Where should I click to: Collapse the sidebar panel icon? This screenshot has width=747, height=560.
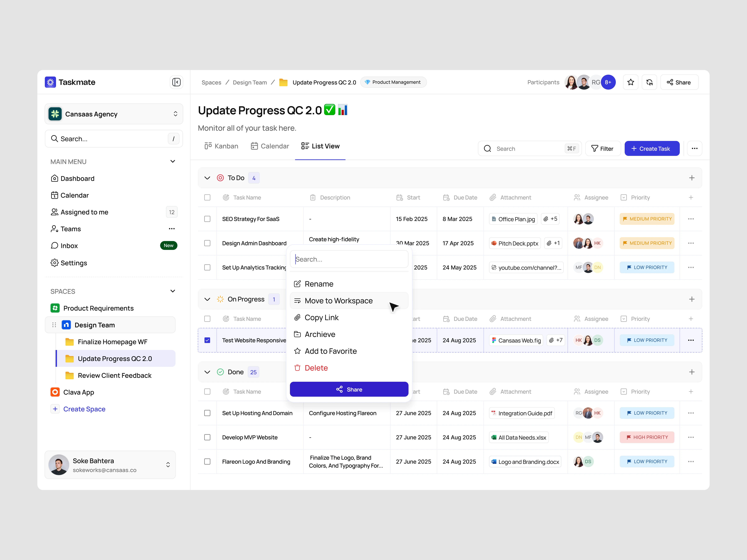coord(176,82)
